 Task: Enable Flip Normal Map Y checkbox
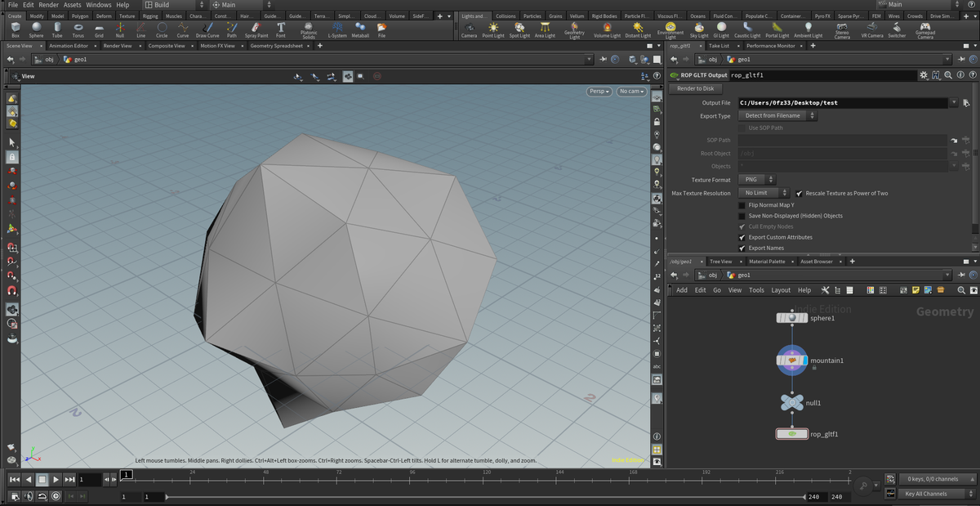click(x=742, y=205)
